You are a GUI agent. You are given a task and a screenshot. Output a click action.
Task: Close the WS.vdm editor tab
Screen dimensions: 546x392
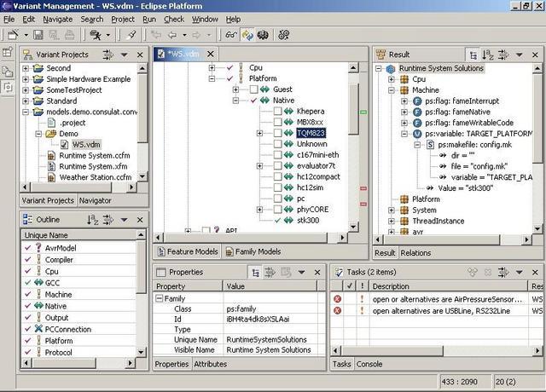pos(211,55)
